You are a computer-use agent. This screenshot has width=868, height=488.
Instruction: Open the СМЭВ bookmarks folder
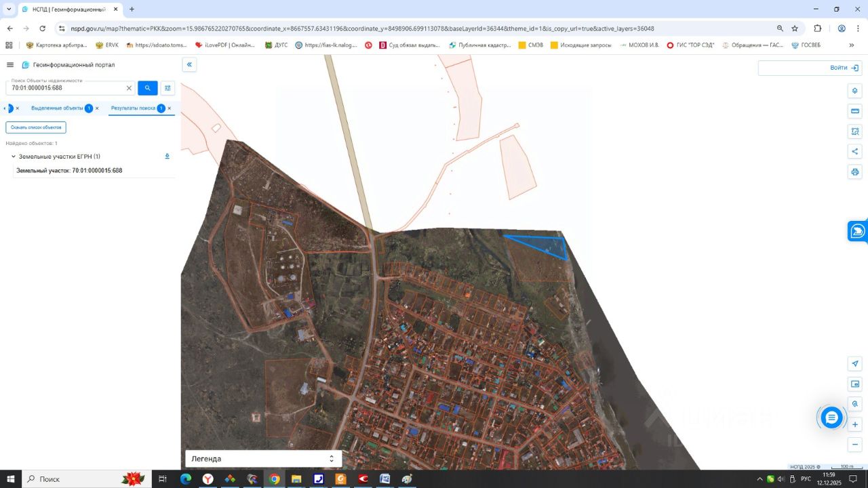tap(530, 45)
